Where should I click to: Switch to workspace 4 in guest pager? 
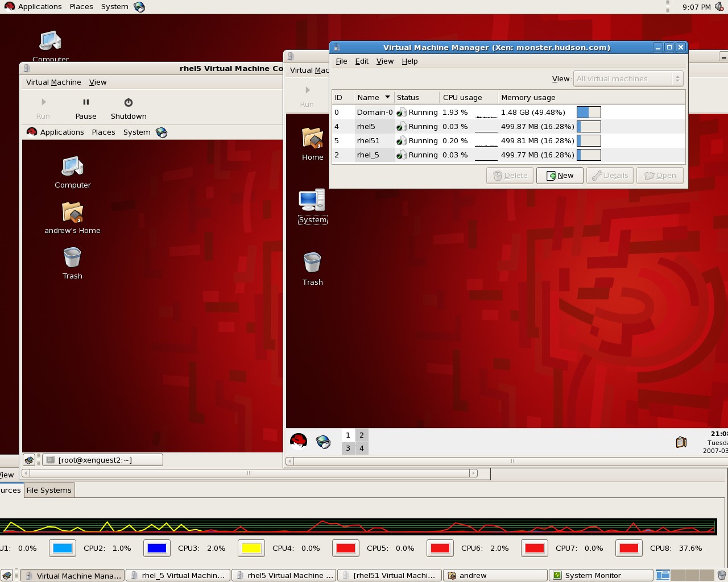click(362, 448)
